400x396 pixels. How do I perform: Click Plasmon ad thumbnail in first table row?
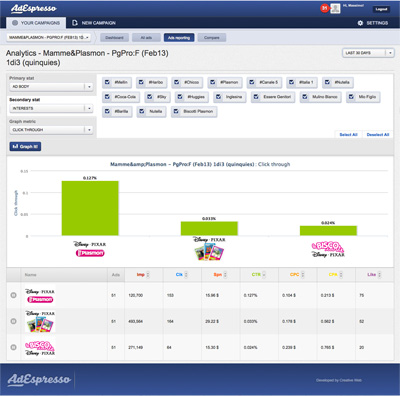point(40,296)
